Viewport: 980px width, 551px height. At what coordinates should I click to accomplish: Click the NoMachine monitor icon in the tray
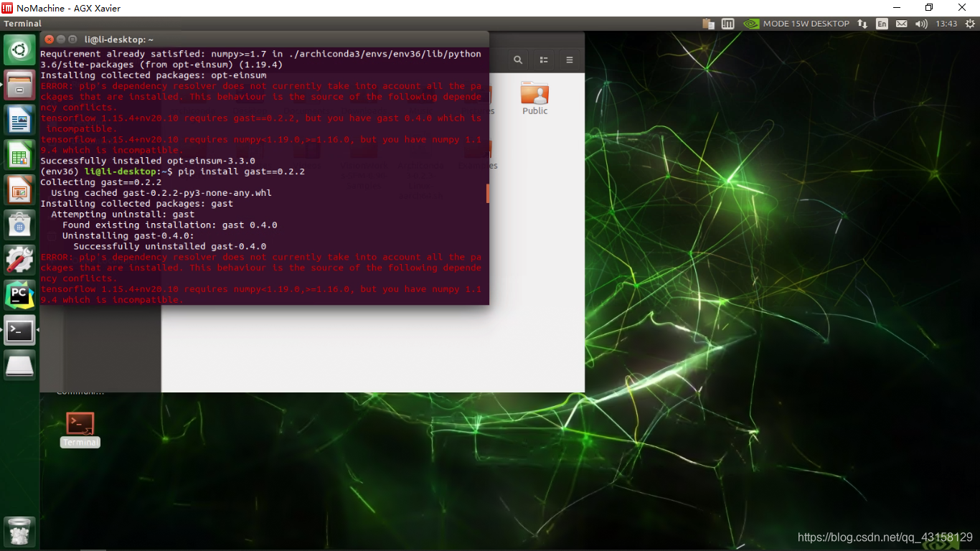[727, 23]
